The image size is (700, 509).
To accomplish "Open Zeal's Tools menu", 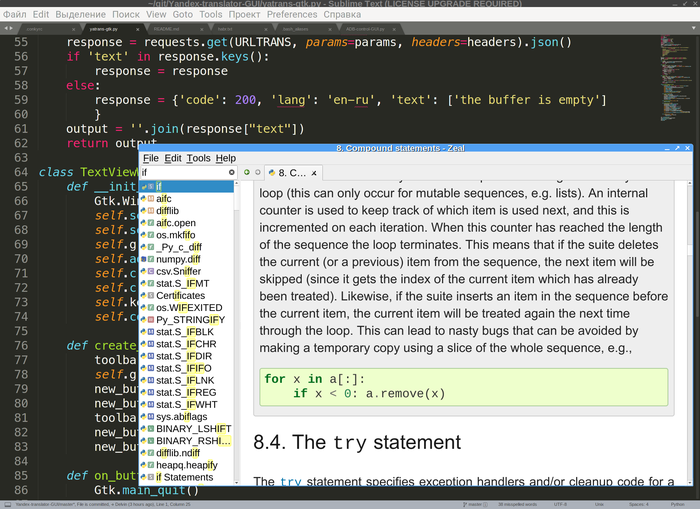I will click(x=198, y=158).
